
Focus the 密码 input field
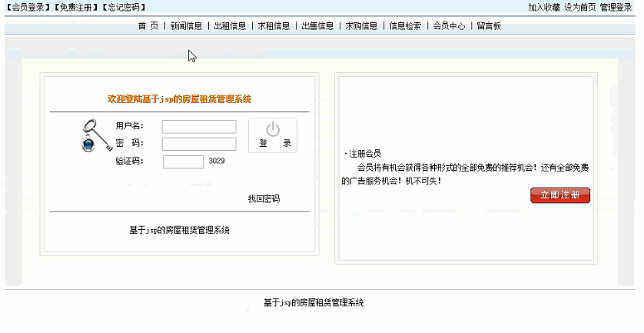coord(199,144)
